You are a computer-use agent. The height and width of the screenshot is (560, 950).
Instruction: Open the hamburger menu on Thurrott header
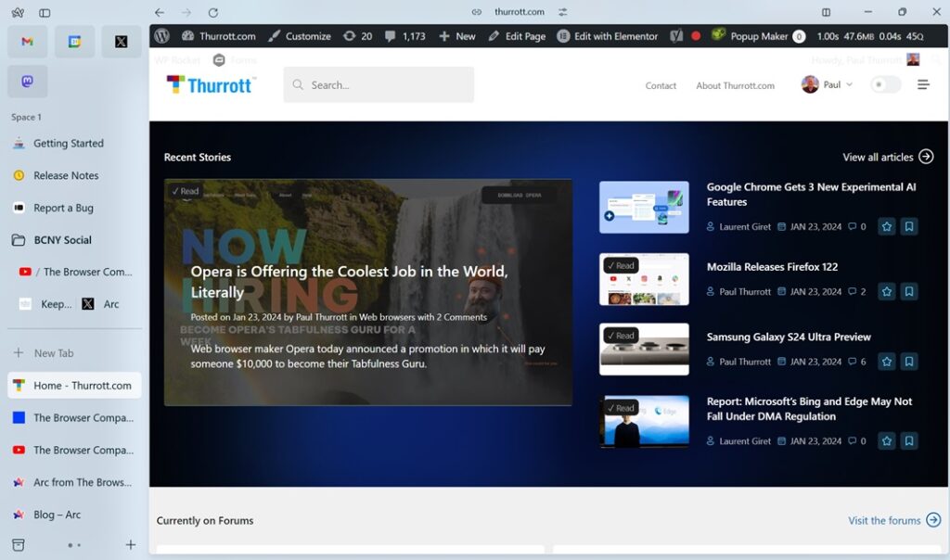(x=923, y=84)
